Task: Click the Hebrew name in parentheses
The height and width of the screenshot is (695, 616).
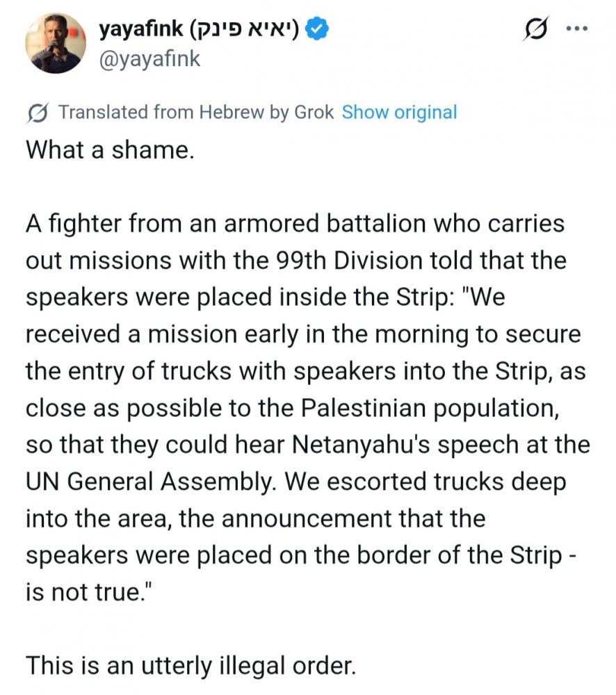Action: tap(244, 30)
